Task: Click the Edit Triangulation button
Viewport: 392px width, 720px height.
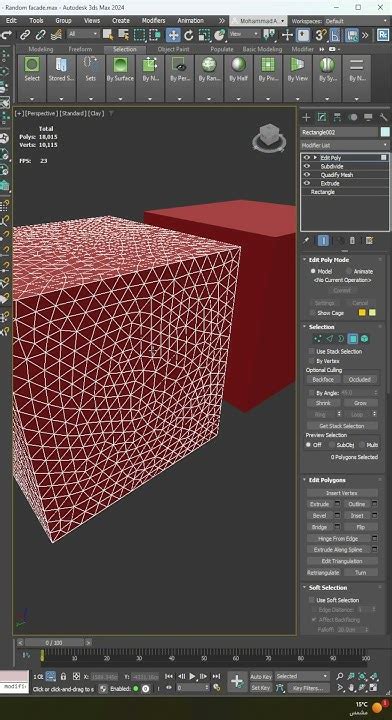Action: [x=342, y=561]
